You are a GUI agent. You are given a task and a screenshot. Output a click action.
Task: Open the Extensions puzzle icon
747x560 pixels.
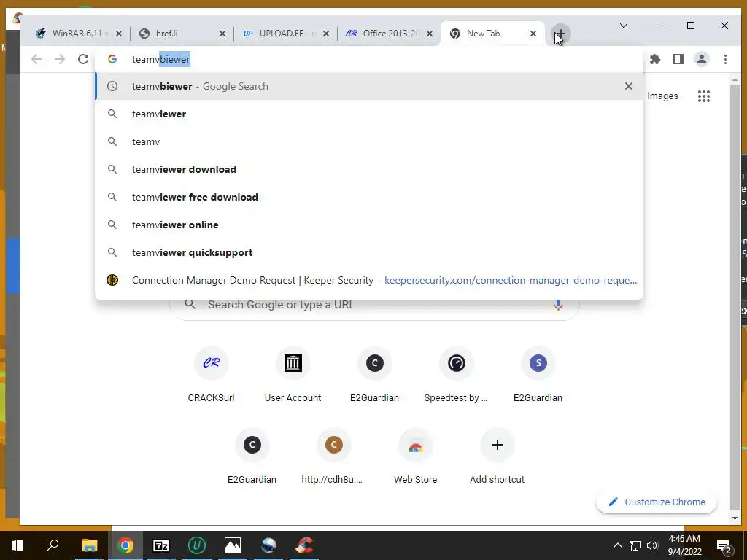(655, 59)
